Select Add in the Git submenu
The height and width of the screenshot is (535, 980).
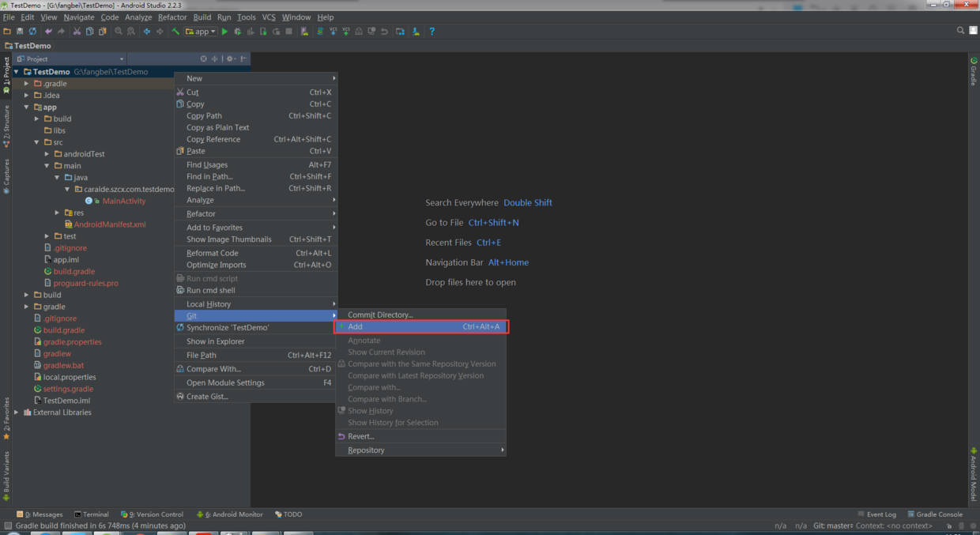tap(356, 326)
